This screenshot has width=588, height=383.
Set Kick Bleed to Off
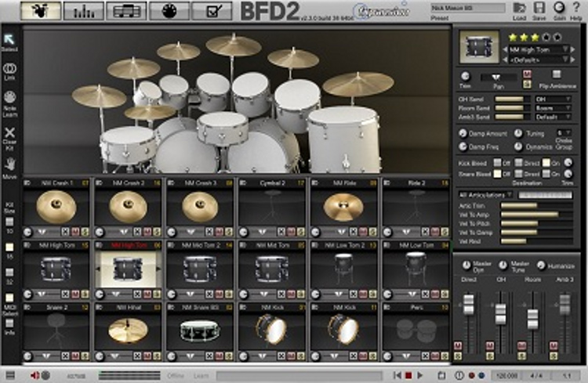pyautogui.click(x=497, y=163)
